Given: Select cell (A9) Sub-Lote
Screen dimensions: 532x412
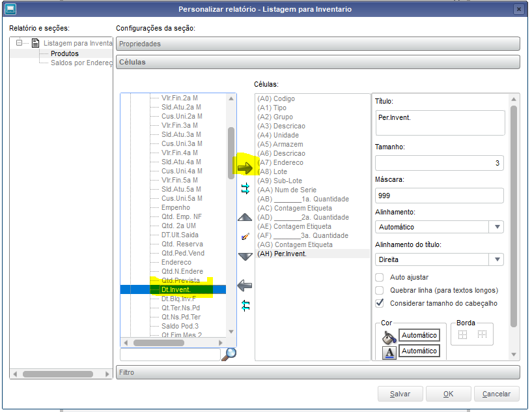Looking at the screenshot, I should pyautogui.click(x=279, y=181).
